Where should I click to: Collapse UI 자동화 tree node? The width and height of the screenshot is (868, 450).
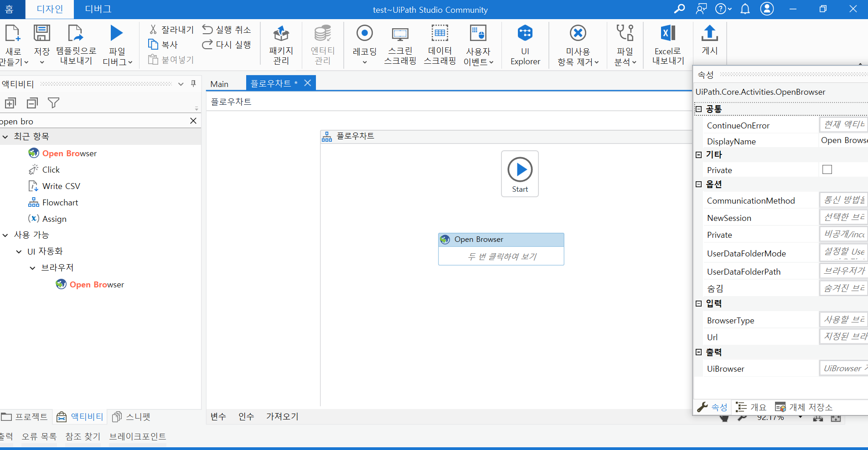[19, 251]
